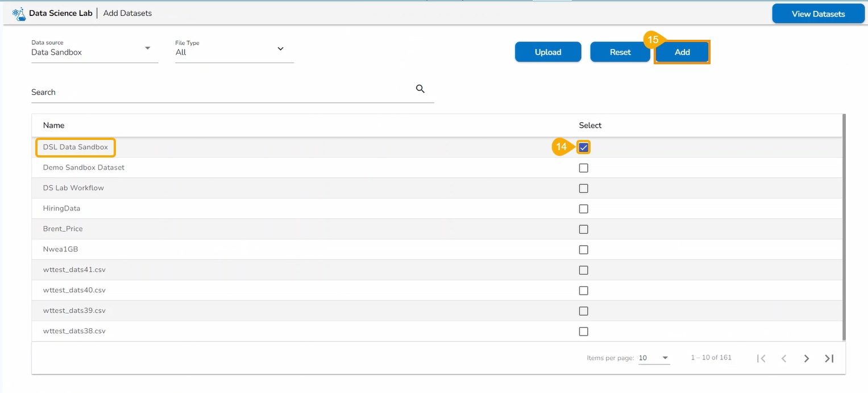This screenshot has width=868, height=393.
Task: Click the Name column header
Action: tap(54, 125)
